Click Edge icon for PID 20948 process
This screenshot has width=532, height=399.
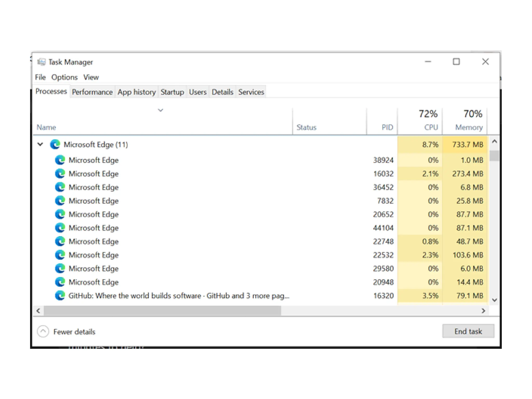pos(60,282)
